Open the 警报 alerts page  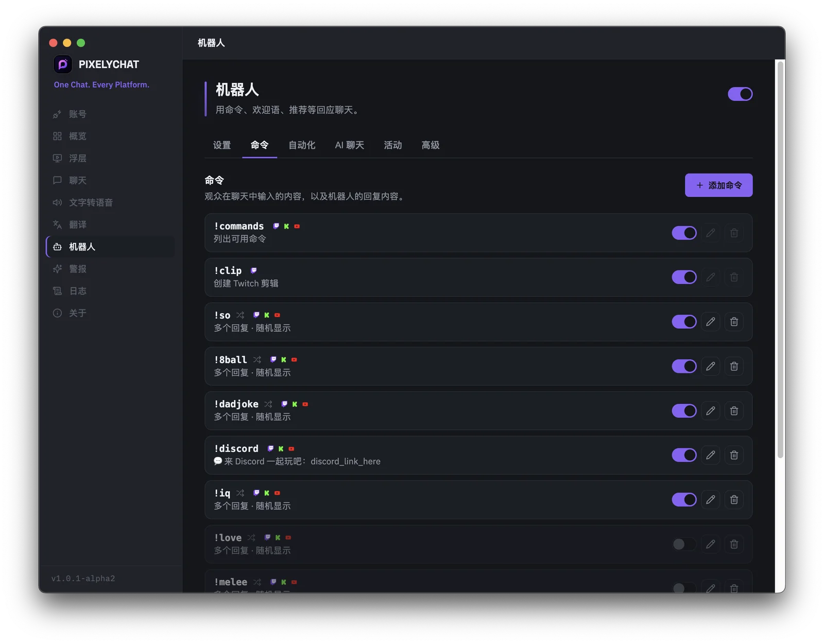point(110,269)
